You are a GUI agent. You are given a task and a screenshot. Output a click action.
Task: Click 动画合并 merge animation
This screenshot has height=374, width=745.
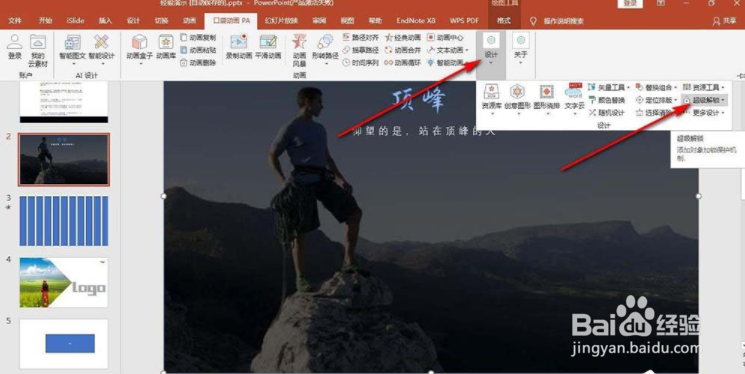(403, 50)
